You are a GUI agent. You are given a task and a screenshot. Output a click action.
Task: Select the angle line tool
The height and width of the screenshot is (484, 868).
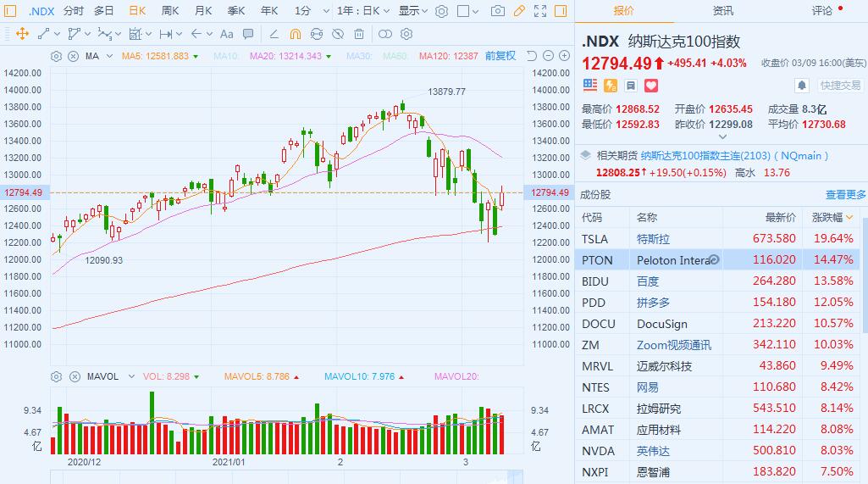pyautogui.click(x=274, y=35)
